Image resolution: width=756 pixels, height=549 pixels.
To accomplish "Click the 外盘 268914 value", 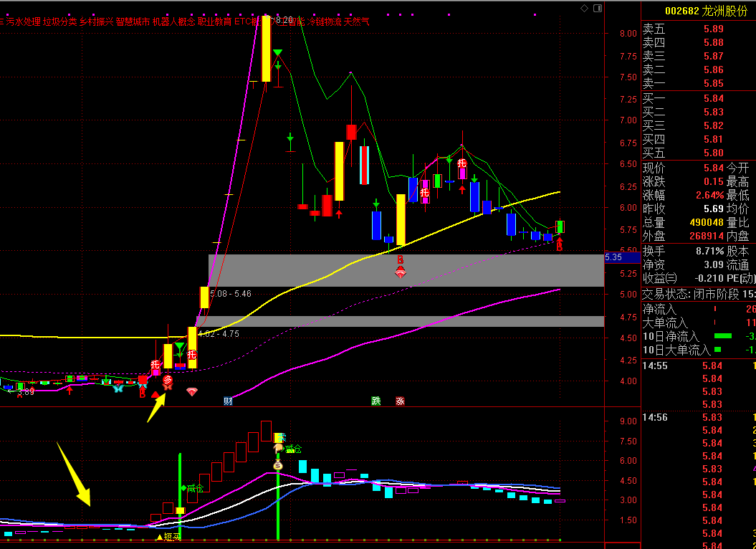I will tap(707, 236).
